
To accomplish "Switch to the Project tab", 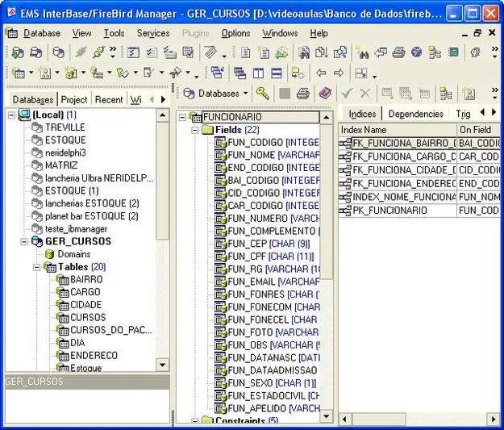I will pos(74,100).
